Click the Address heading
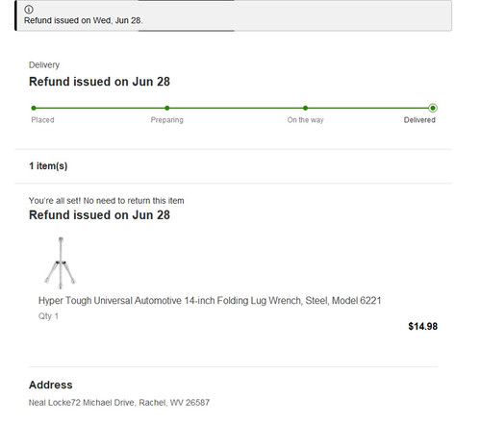Image resolution: width=481 pixels, height=448 pixels. (x=51, y=385)
